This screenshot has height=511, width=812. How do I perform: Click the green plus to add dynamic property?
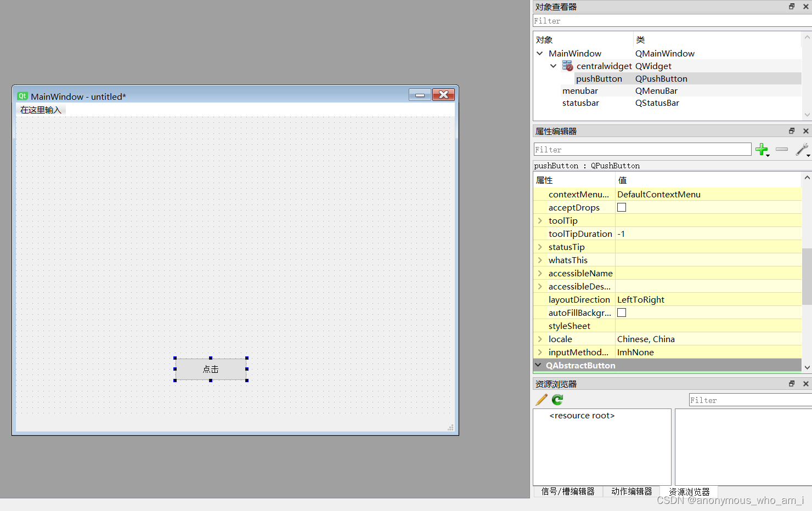[762, 149]
